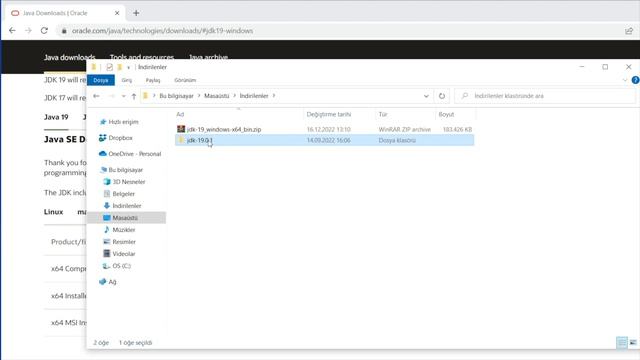Open quick access toolbar customize dropdown
Viewport: 640px width, 360px height.
(x=128, y=67)
